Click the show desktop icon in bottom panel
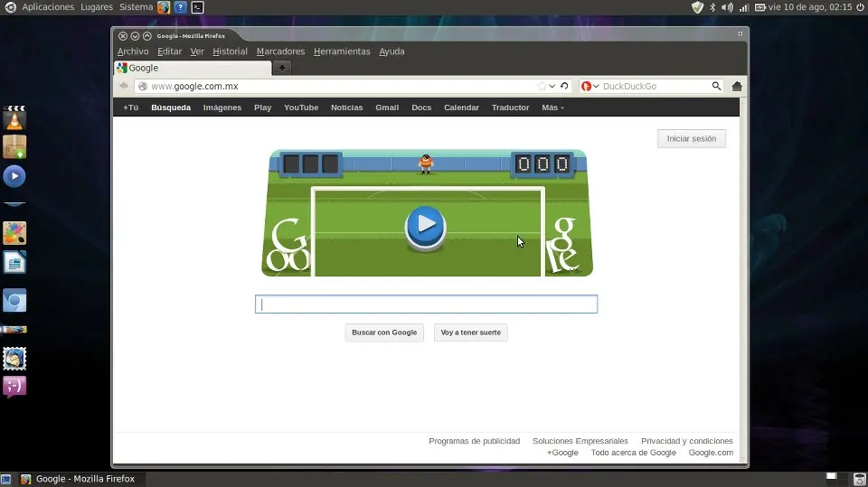 [5, 479]
